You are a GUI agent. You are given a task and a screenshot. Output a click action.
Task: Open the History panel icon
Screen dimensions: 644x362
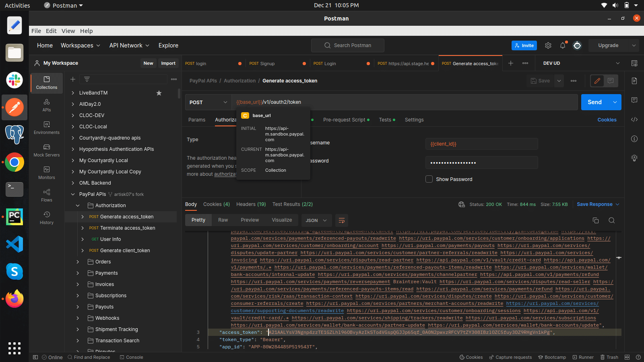47,218
